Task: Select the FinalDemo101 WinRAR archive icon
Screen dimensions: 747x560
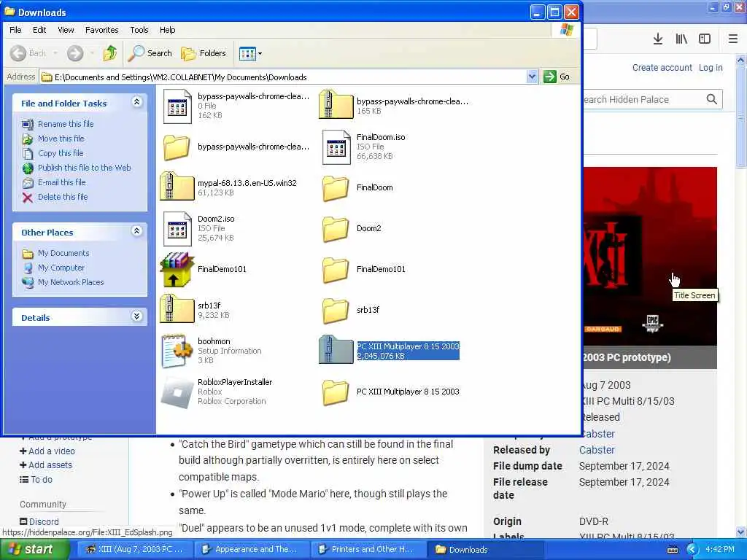Action: coord(177,270)
